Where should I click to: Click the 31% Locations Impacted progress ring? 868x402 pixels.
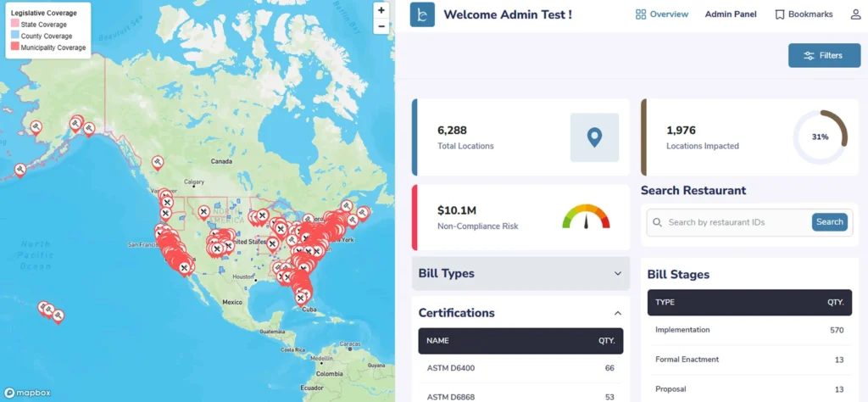pos(820,137)
